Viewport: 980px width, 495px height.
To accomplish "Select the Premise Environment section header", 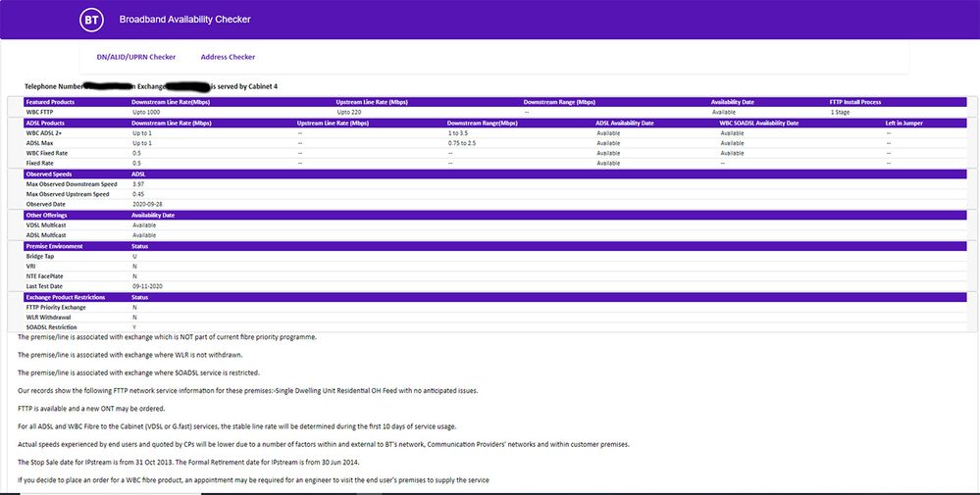I will 54,246.
